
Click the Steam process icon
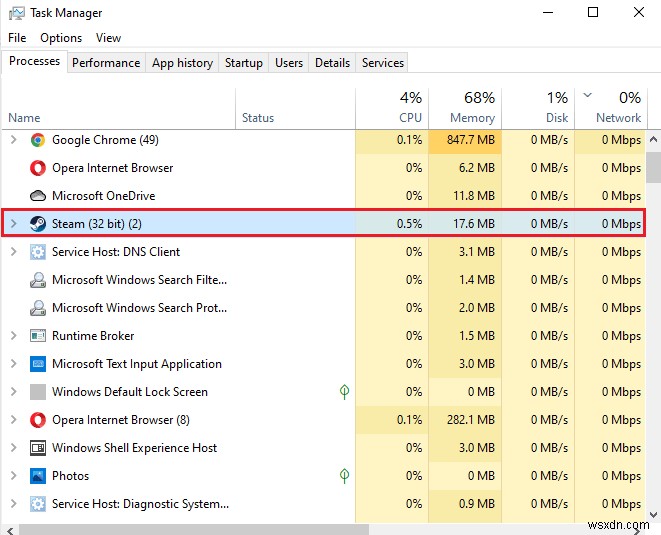[x=38, y=224]
